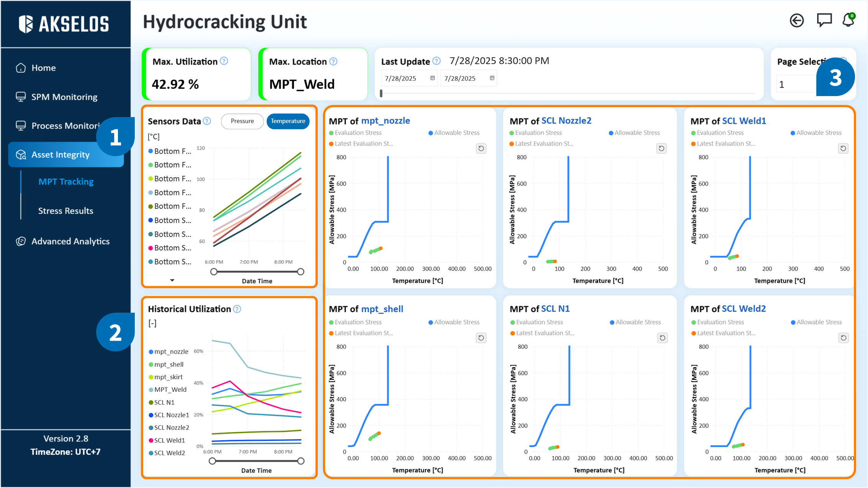Select Temperature sensor data toggle

point(288,121)
